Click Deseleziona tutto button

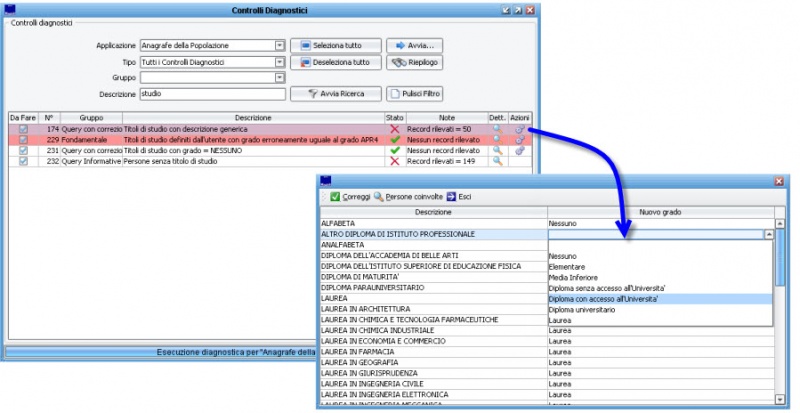tap(336, 62)
